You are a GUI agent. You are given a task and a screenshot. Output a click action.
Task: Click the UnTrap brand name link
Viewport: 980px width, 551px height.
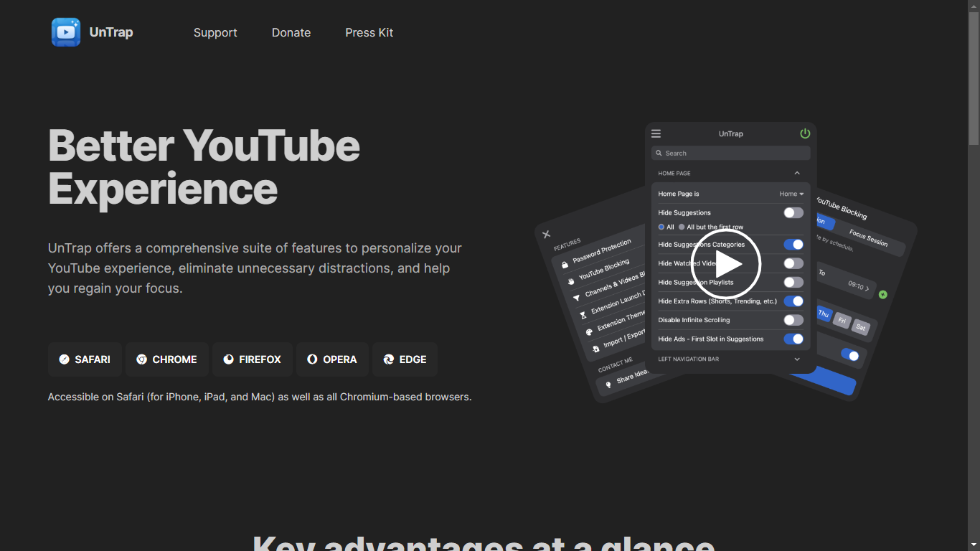[111, 32]
